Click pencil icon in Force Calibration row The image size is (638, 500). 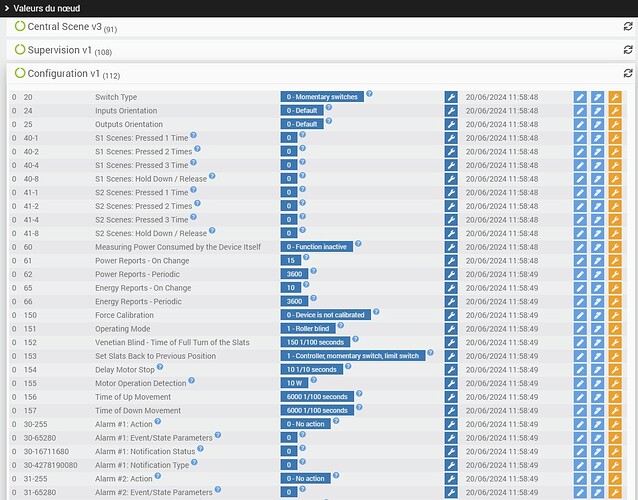[x=580, y=315]
